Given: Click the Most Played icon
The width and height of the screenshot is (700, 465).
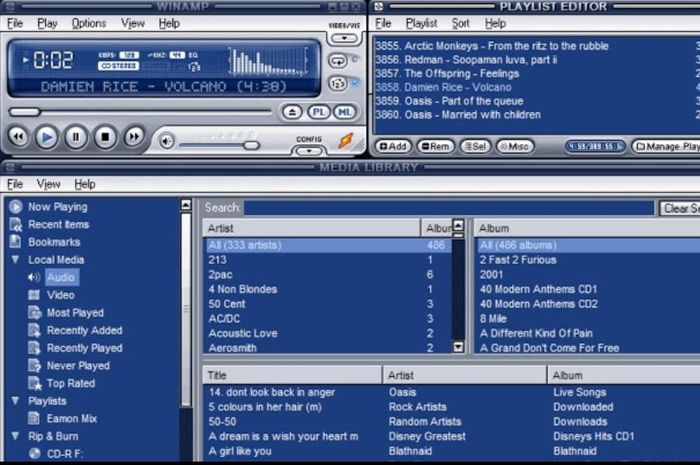Looking at the screenshot, I should click(x=34, y=312).
